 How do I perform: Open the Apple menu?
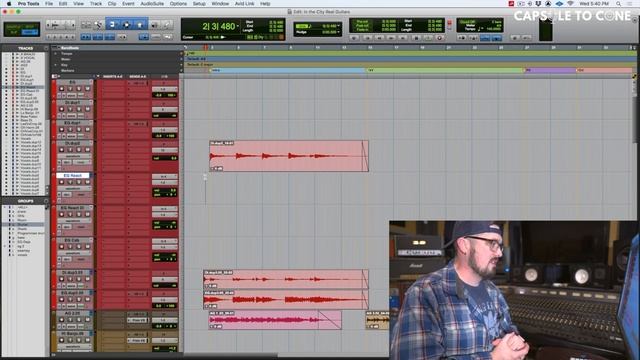pyautogui.click(x=9, y=4)
